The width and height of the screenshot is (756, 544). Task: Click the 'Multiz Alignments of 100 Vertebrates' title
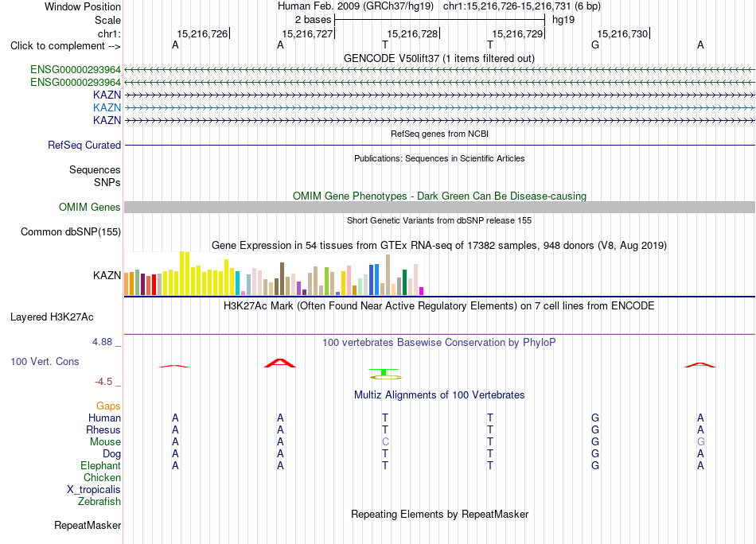click(439, 395)
